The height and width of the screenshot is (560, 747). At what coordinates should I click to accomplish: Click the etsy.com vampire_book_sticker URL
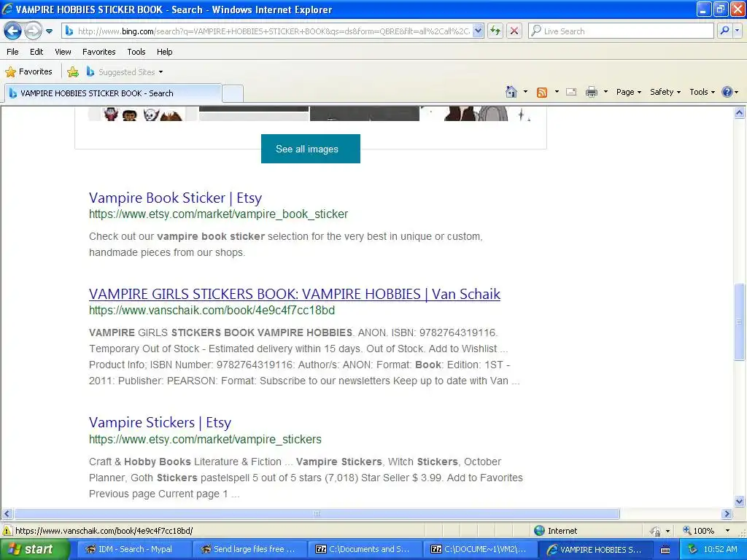[x=218, y=214]
